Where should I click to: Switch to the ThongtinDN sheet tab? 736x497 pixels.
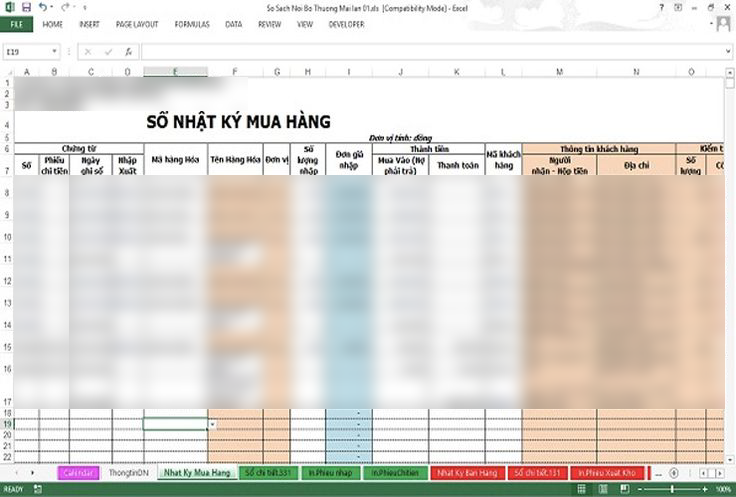pyautogui.click(x=129, y=473)
